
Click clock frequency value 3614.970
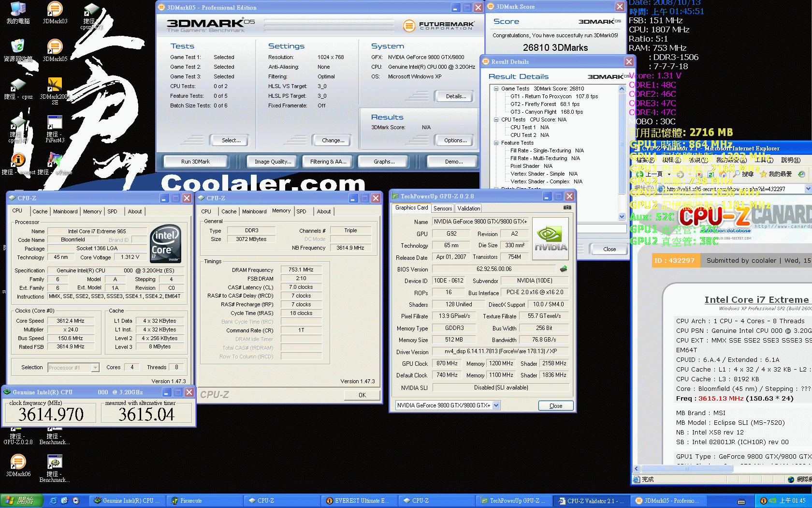tap(51, 415)
